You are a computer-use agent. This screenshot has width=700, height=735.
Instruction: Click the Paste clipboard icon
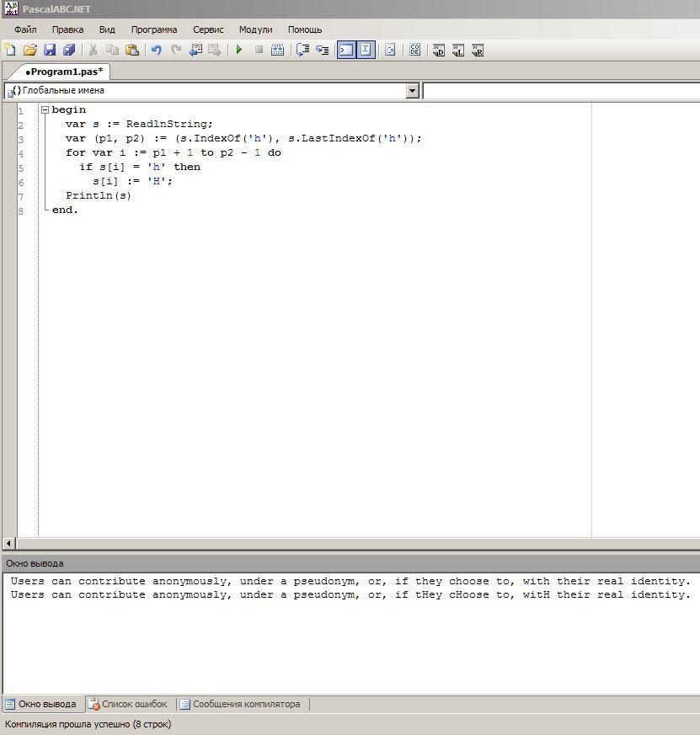click(x=131, y=51)
